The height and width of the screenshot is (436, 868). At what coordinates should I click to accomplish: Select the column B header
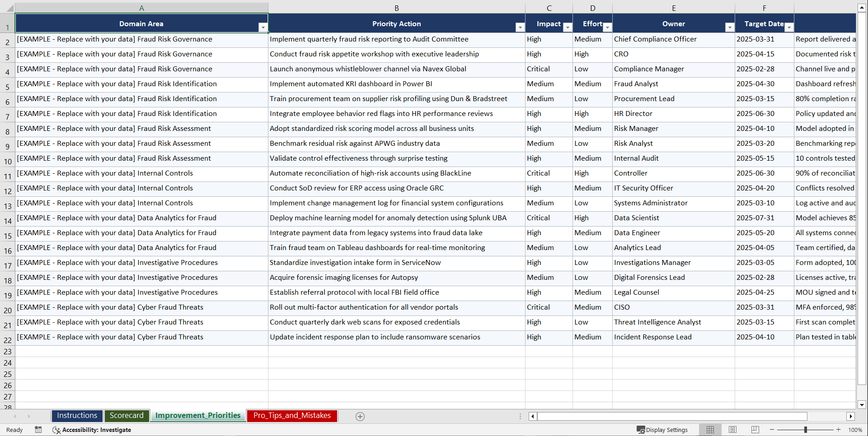(397, 8)
